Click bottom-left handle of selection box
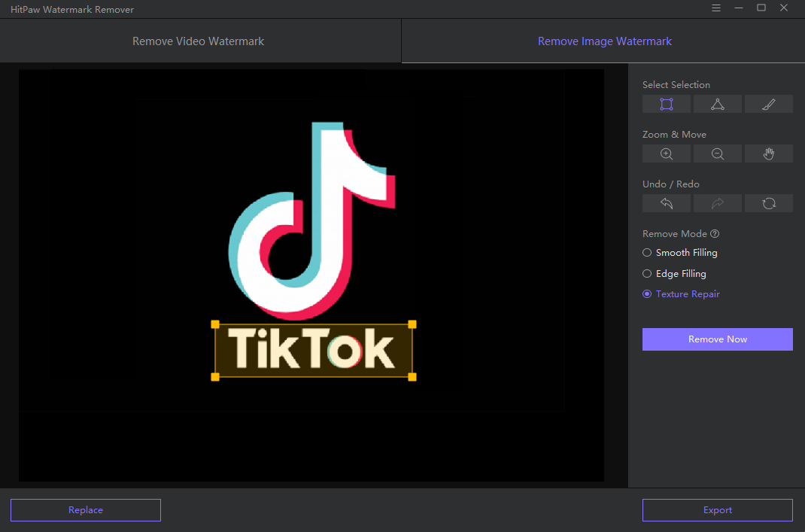805x532 pixels. pos(215,377)
